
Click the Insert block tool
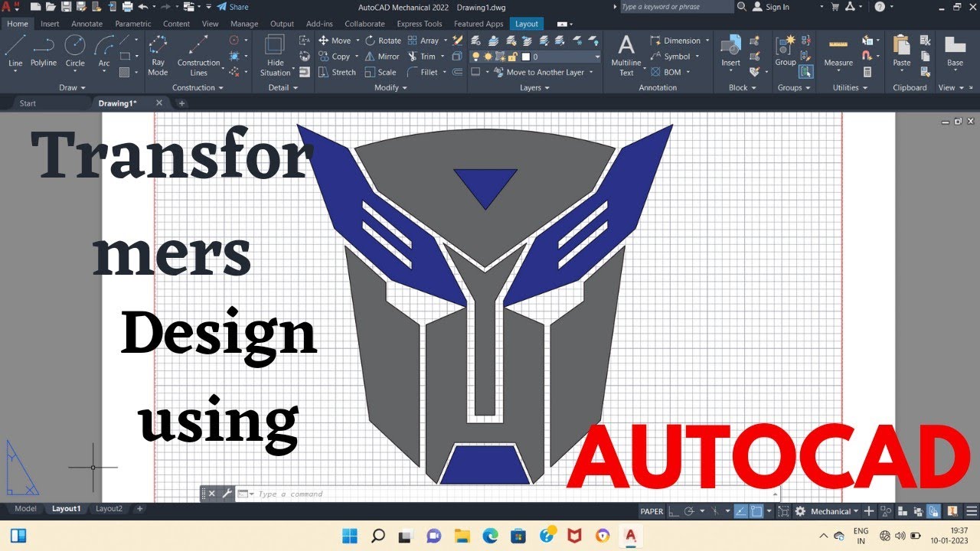(730, 51)
